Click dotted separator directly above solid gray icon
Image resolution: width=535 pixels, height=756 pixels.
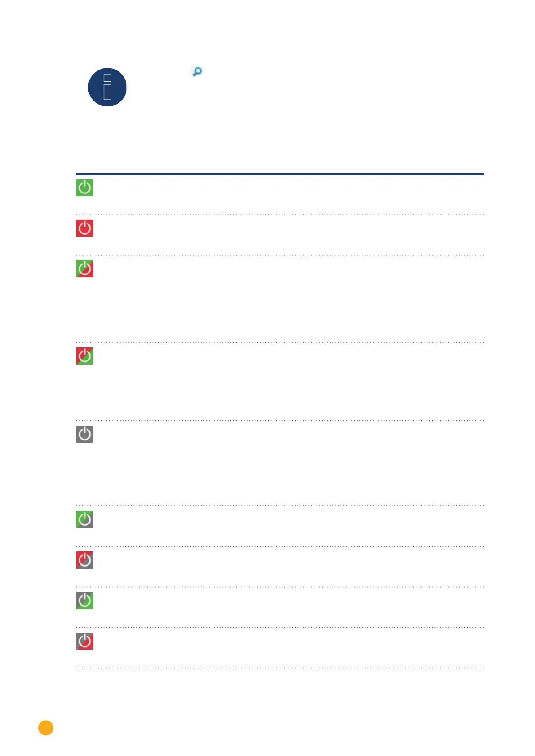click(280, 421)
